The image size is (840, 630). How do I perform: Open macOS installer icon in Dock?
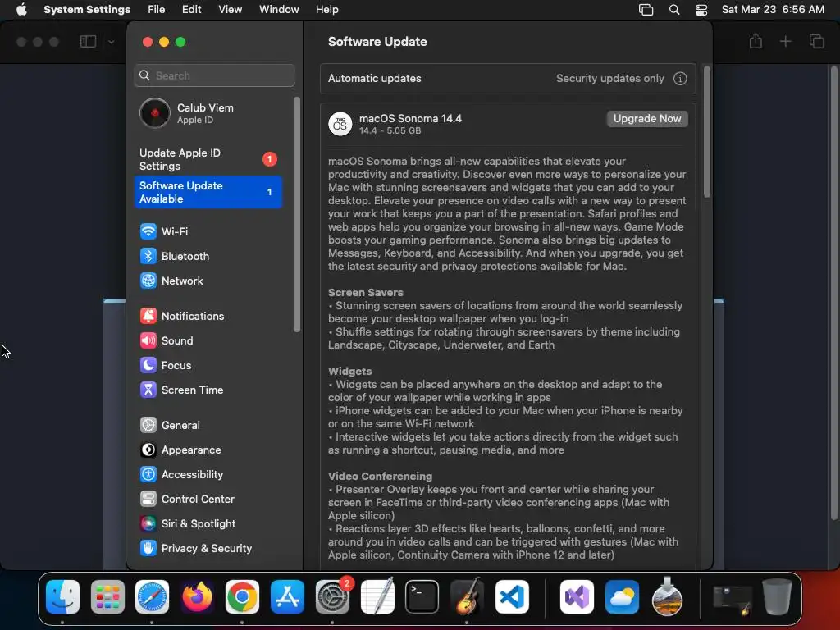click(667, 597)
